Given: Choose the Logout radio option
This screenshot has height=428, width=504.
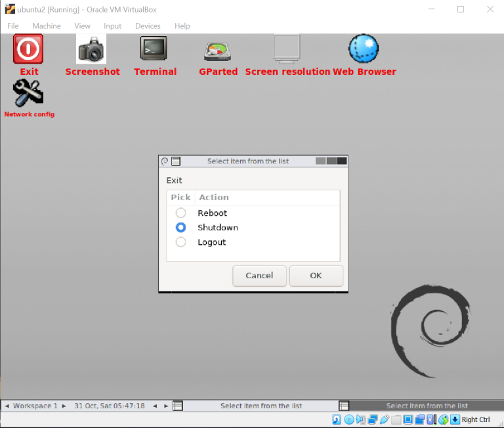Looking at the screenshot, I should tap(180, 242).
